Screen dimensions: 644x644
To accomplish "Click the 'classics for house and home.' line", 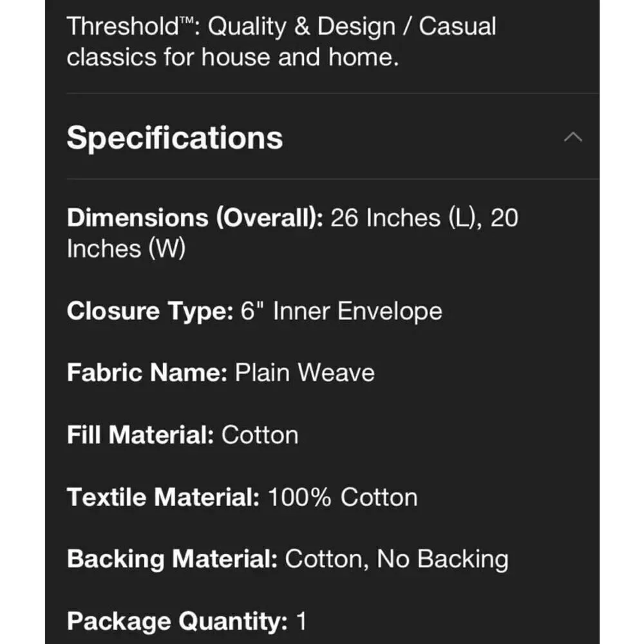I will click(x=232, y=57).
